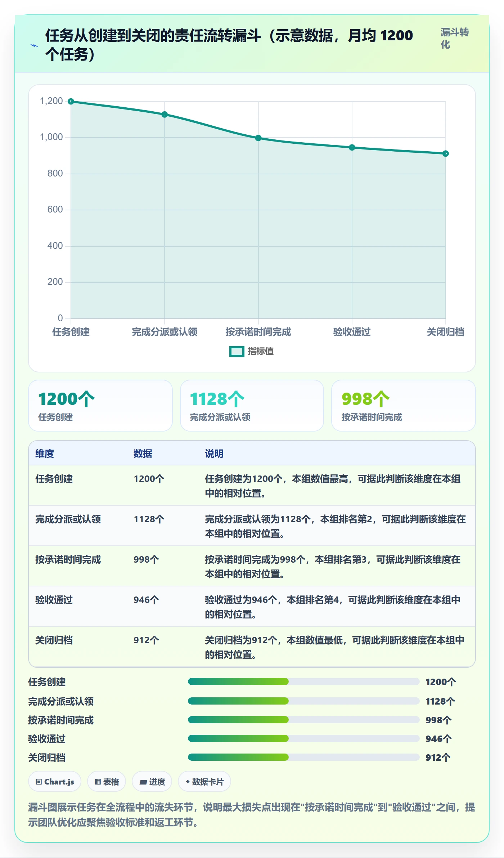Click the 维度 column header
Screen dimensions: 504x858
45,453
